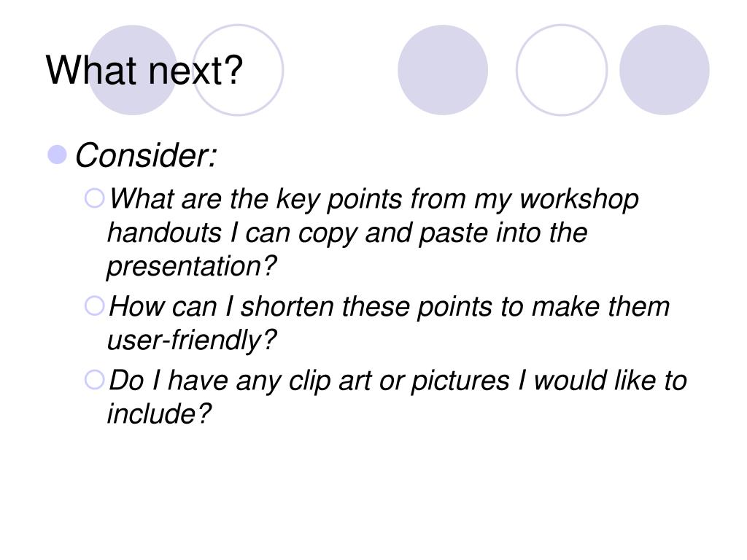This screenshot has height=560, width=747.
Task: Click the word "presentation?" in the first sub-point
Action: (x=192, y=267)
